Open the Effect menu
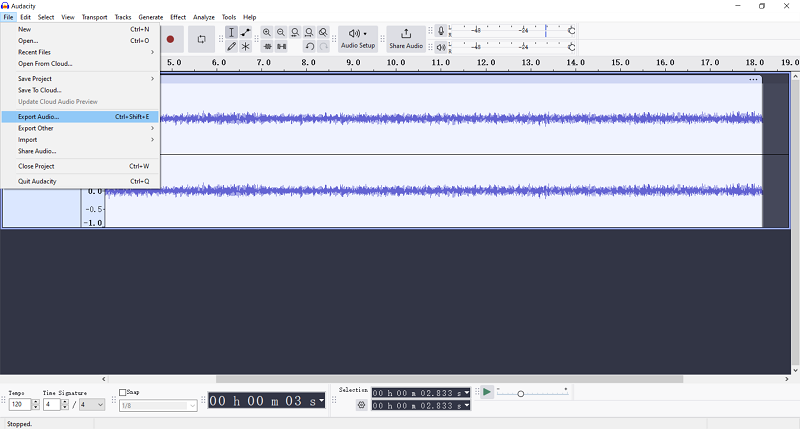Viewport: 800px width, 429px height. click(178, 17)
